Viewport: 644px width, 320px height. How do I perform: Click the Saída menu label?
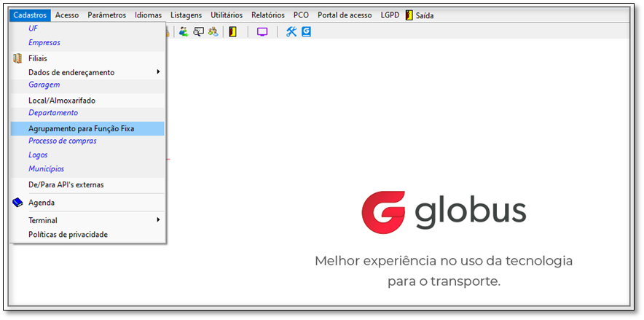click(x=425, y=15)
